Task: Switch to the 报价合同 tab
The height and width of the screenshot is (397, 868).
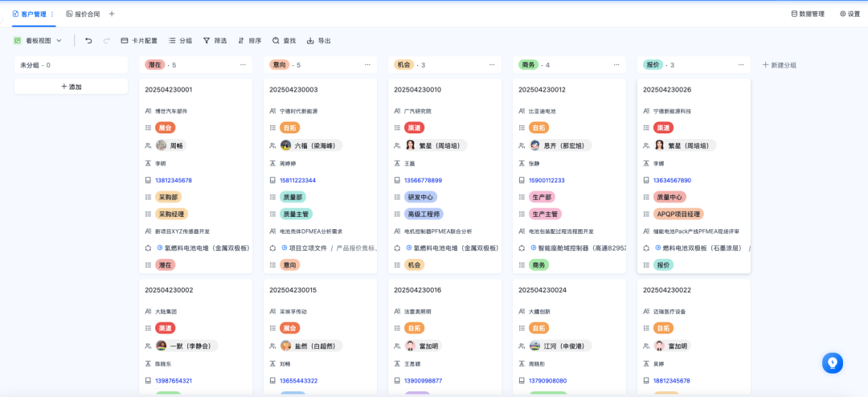Action: tap(83, 14)
